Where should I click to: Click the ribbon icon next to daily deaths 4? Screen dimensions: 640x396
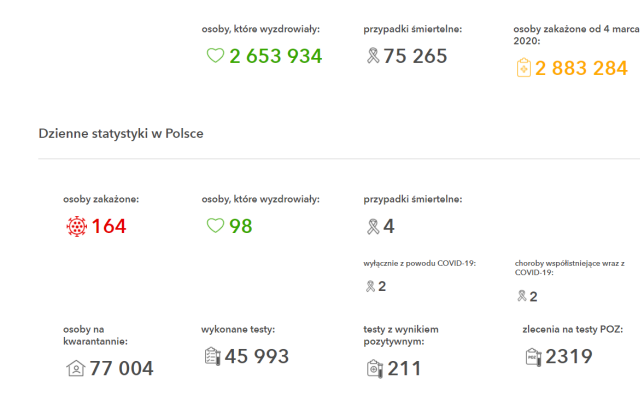click(373, 227)
